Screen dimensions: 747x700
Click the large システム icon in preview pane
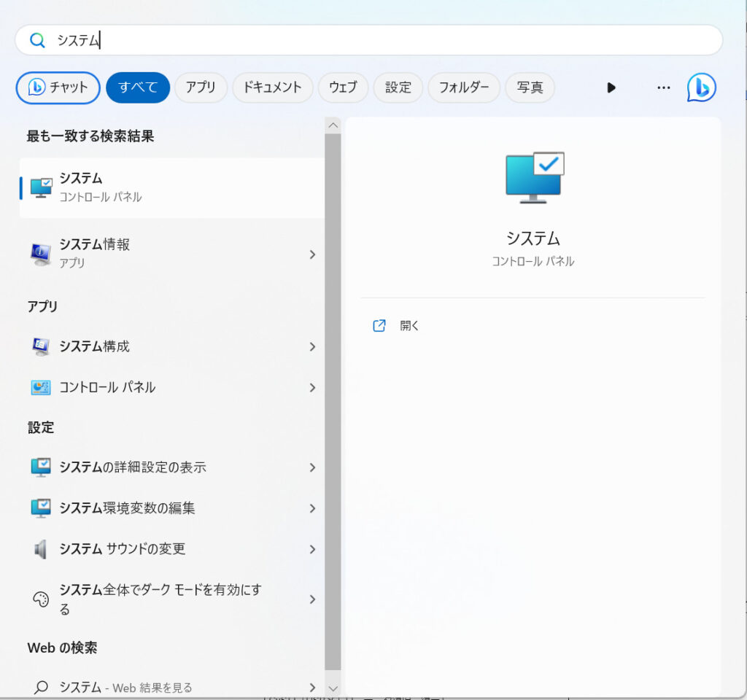click(535, 178)
